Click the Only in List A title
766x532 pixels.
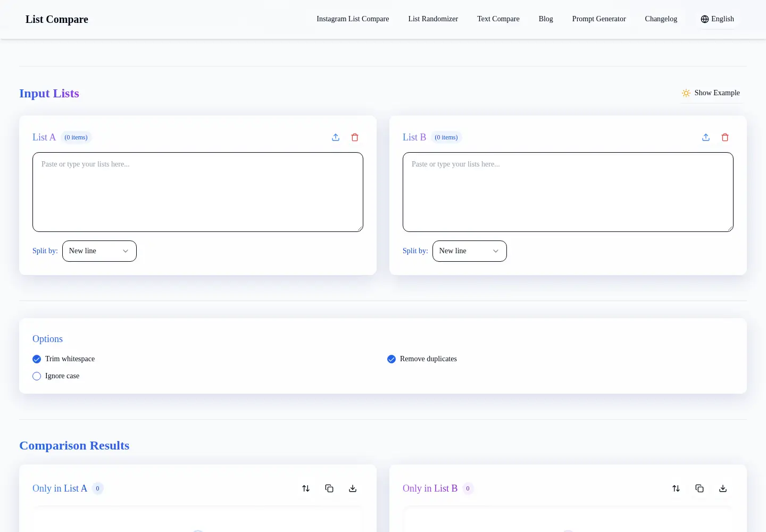tap(60, 488)
